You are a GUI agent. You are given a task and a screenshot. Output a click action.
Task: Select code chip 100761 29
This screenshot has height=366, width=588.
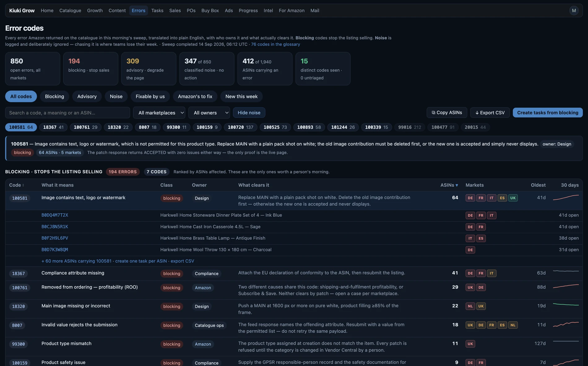click(x=85, y=127)
